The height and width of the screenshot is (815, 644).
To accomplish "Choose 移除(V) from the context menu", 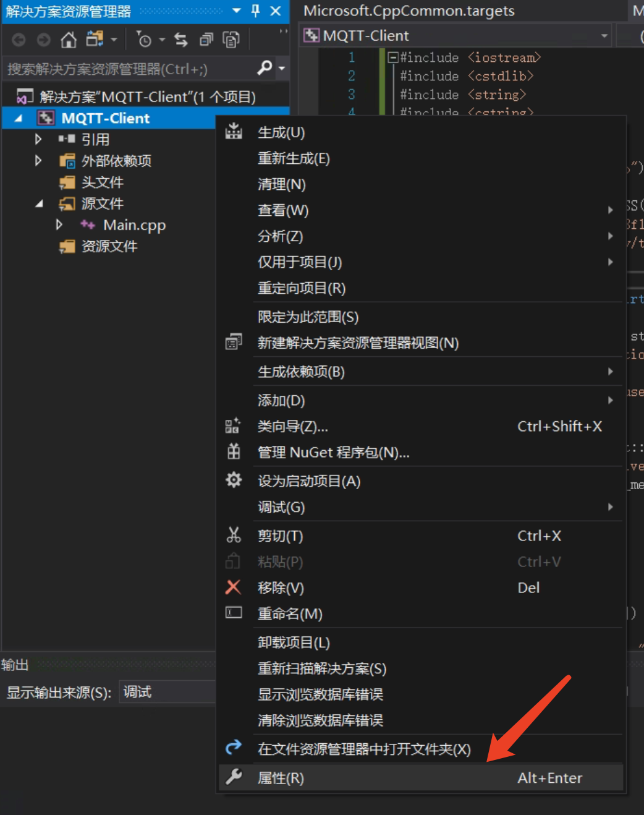I will click(x=421, y=587).
